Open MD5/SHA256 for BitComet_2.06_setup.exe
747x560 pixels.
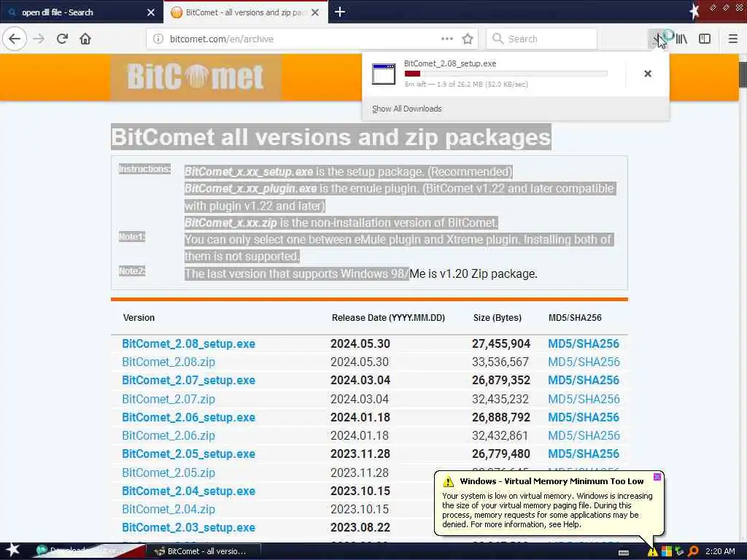pyautogui.click(x=584, y=418)
